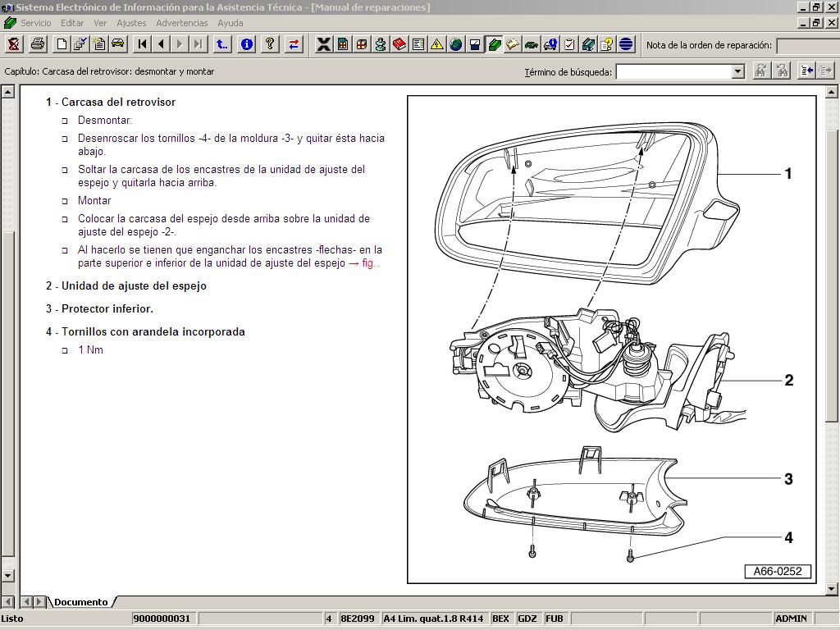Click the globe icon in toolbar
This screenshot has width=840, height=630.
click(x=456, y=44)
